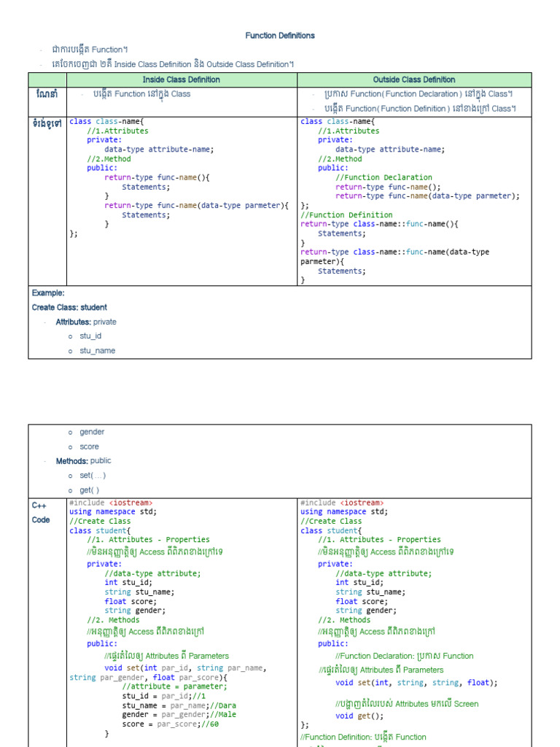Click the 'set(...)' bullet list item
The width and height of the screenshot is (560, 747).
click(93, 476)
